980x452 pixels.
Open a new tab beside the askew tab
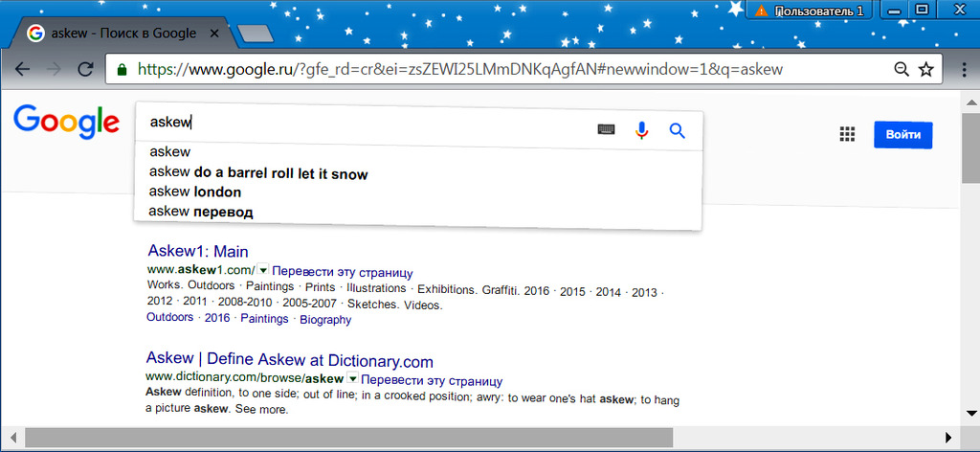256,34
